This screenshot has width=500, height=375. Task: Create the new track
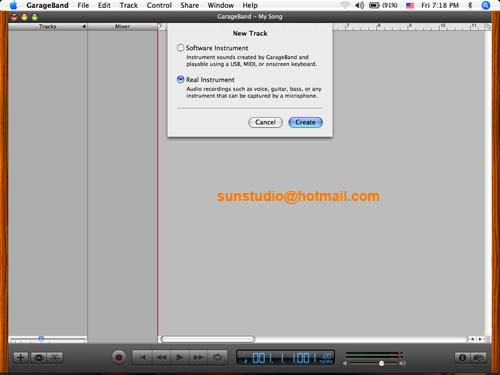305,122
